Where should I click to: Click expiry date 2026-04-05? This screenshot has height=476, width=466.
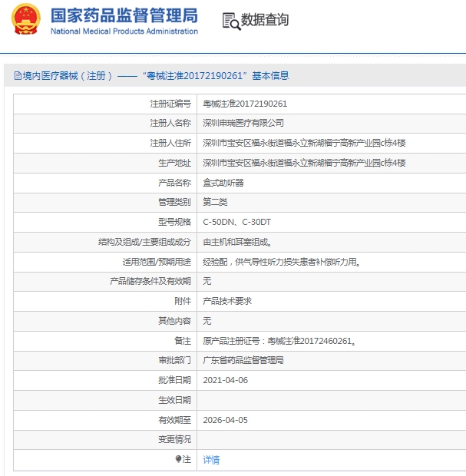pyautogui.click(x=225, y=420)
